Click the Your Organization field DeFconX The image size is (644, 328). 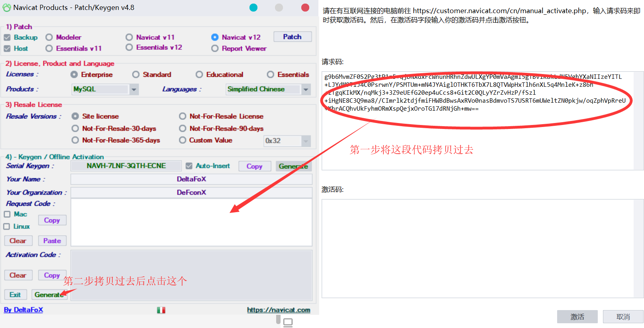(x=191, y=192)
